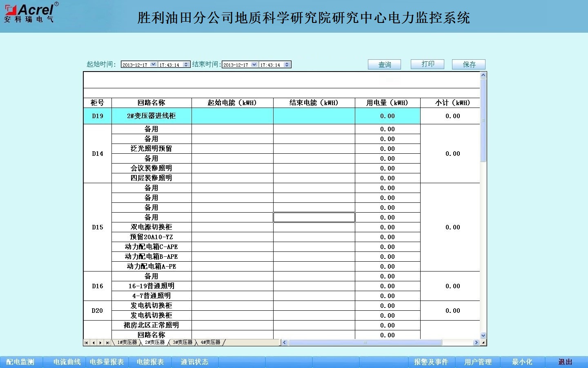Click the horizontal scrollbar thumb
Viewport: 588px width, 368px height.
click(365, 343)
